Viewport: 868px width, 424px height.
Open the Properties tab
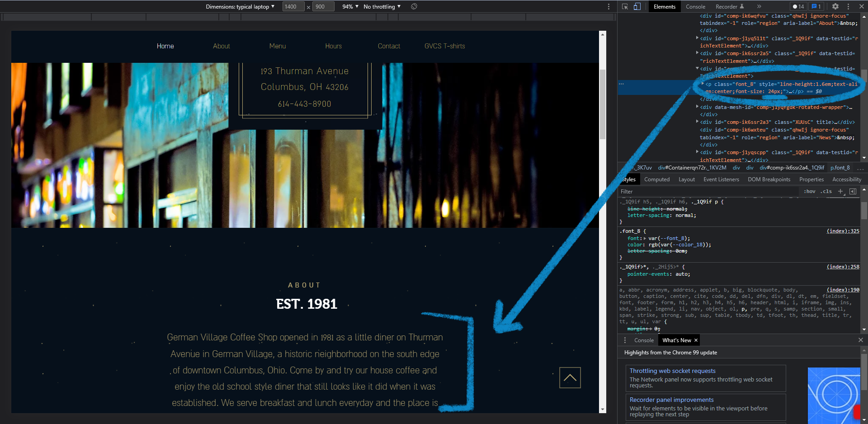(x=811, y=179)
